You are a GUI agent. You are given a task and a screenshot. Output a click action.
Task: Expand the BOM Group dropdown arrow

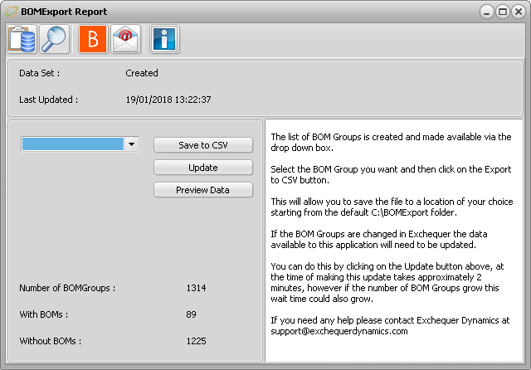[x=132, y=144]
